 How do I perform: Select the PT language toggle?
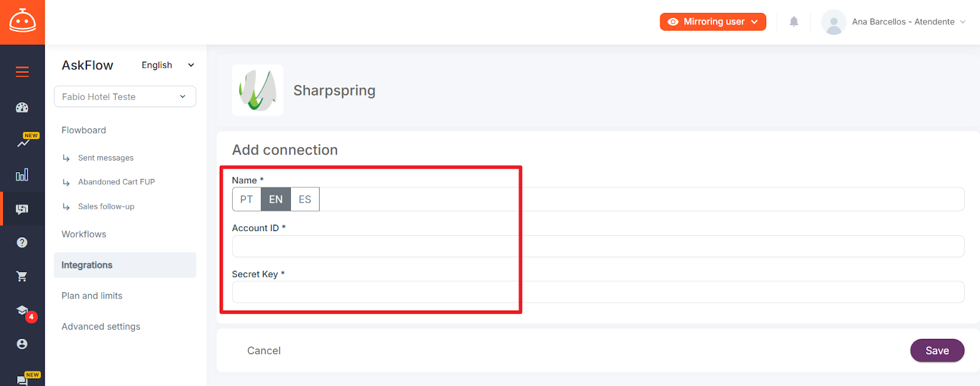coord(247,199)
